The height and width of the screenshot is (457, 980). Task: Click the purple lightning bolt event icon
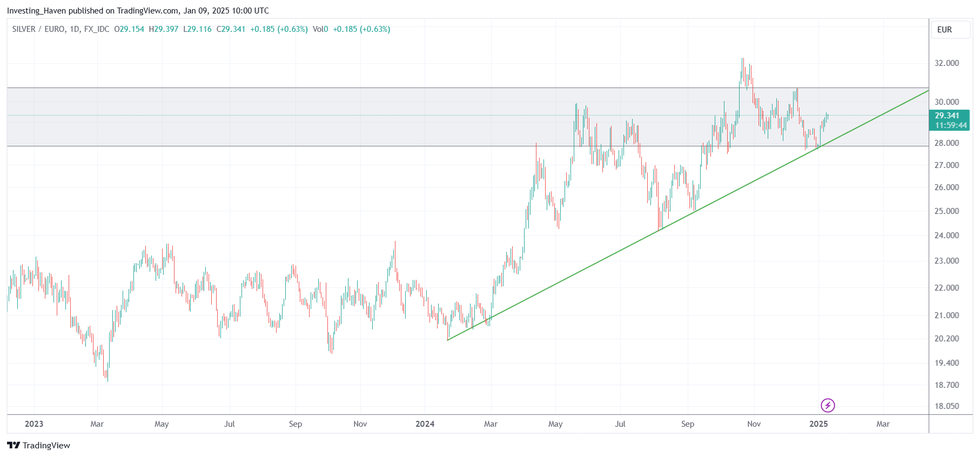coord(828,405)
